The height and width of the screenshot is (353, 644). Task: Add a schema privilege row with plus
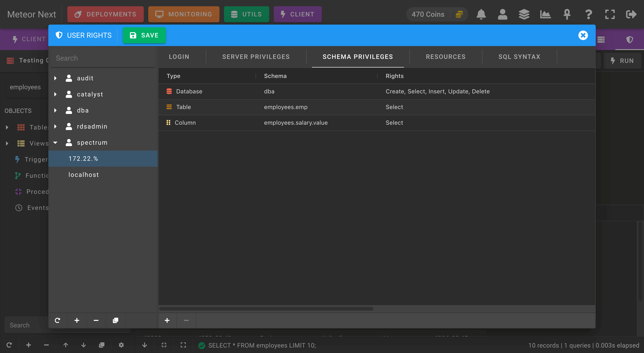coord(167,320)
